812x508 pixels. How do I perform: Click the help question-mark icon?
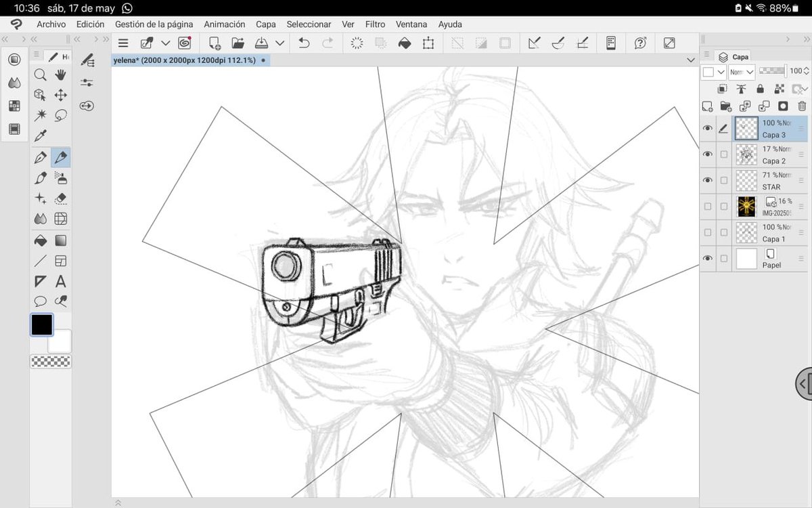[640, 43]
